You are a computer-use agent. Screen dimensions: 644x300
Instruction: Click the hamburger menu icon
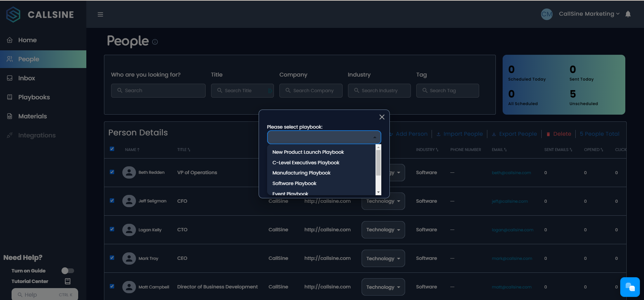(100, 14)
